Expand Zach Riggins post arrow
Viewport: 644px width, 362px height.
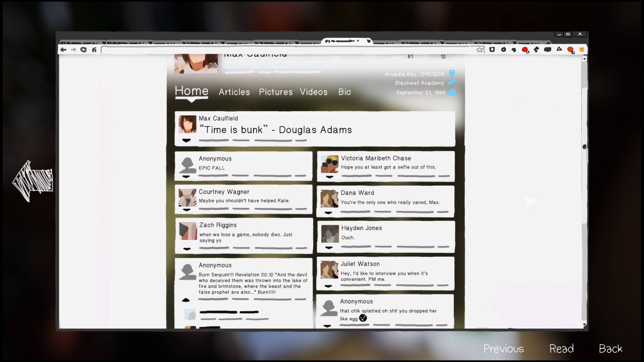tap(187, 249)
